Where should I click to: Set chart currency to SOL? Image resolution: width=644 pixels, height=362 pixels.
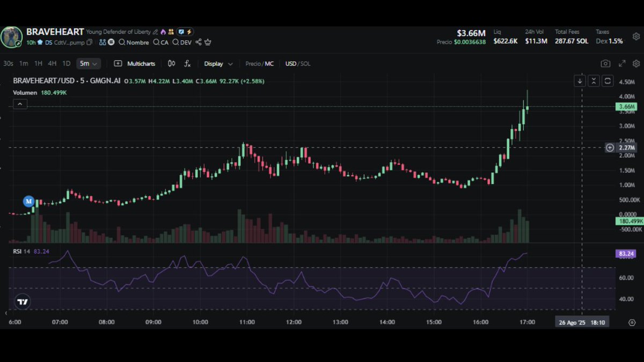(x=305, y=63)
